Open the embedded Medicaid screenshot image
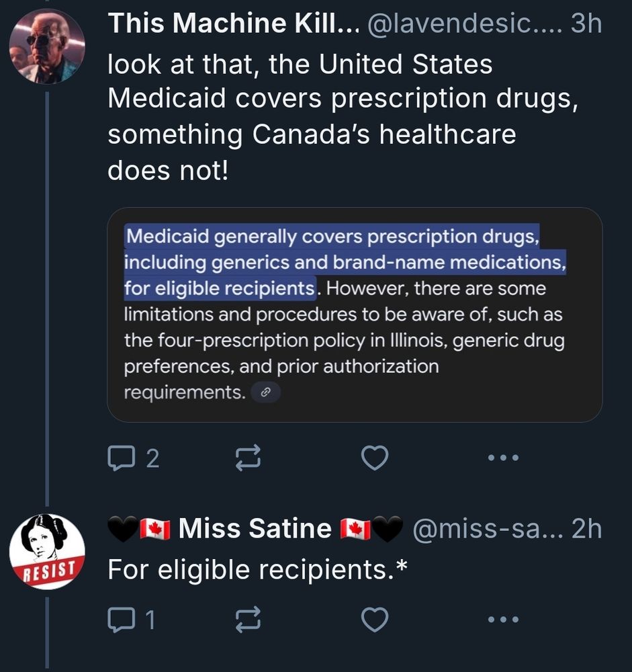Image resolution: width=632 pixels, height=672 pixels. click(x=355, y=314)
